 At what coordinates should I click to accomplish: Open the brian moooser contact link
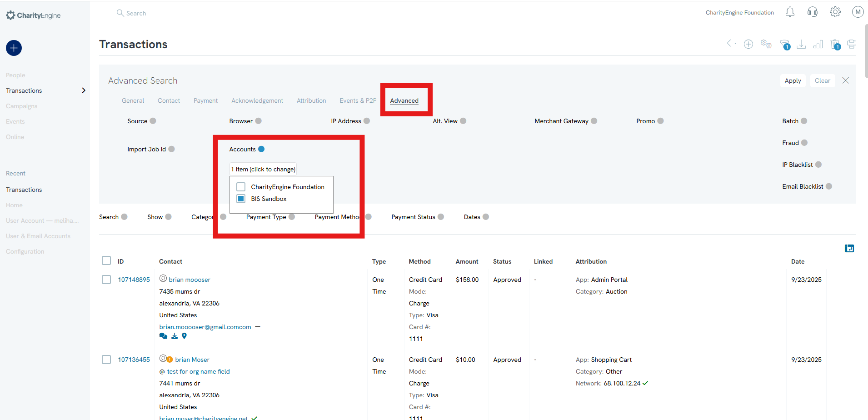coord(190,280)
